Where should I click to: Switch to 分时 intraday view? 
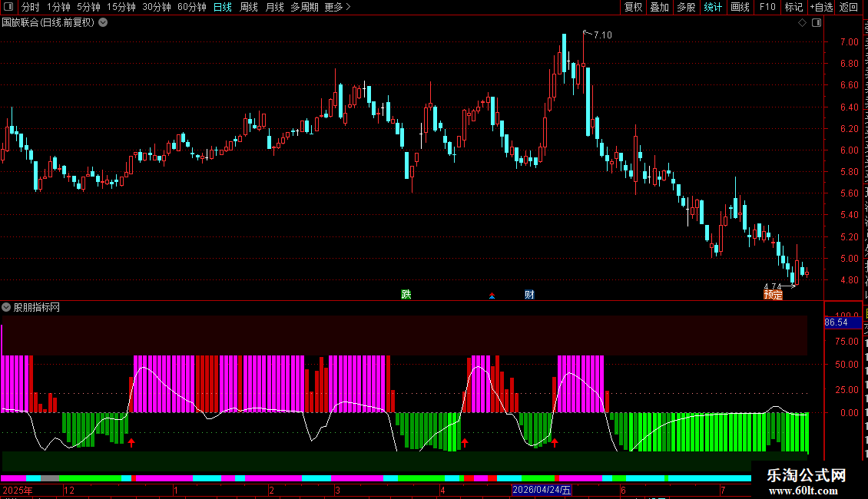click(x=31, y=7)
